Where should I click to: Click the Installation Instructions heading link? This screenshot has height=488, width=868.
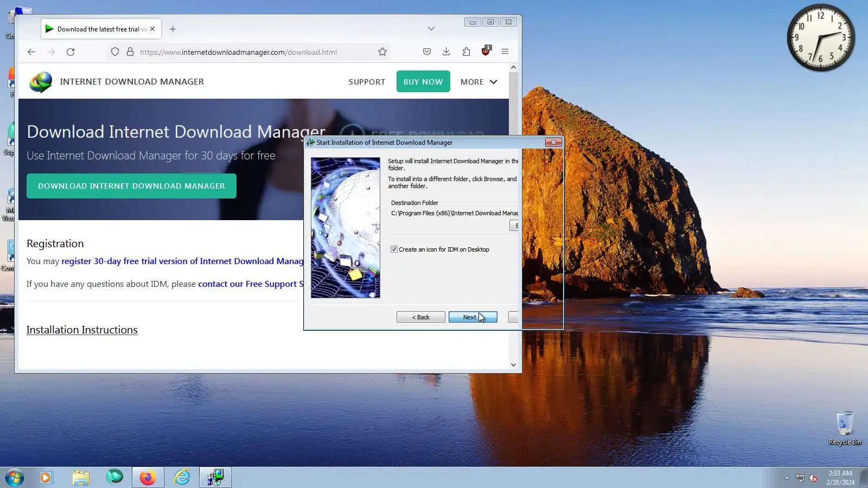[82, 330]
